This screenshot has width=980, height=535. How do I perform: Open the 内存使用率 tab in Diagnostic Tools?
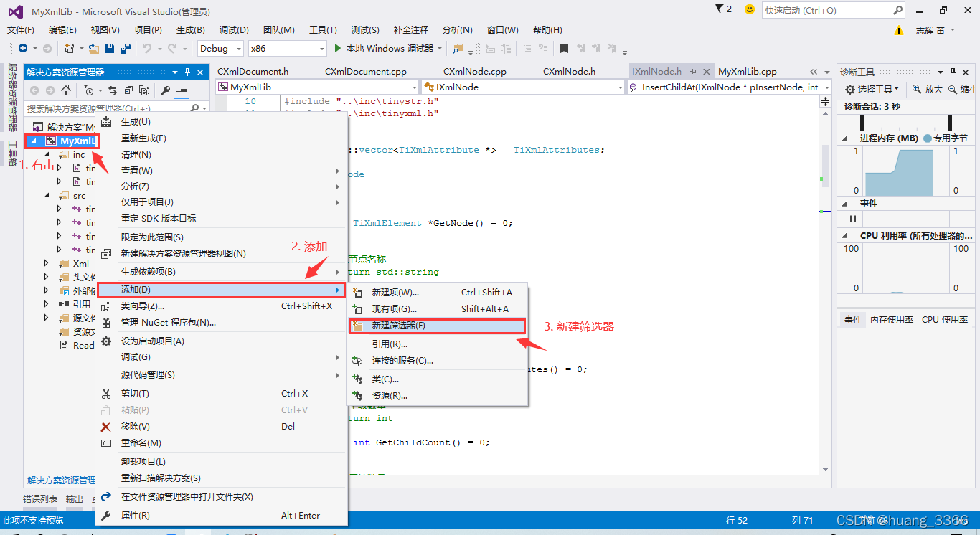pyautogui.click(x=892, y=319)
